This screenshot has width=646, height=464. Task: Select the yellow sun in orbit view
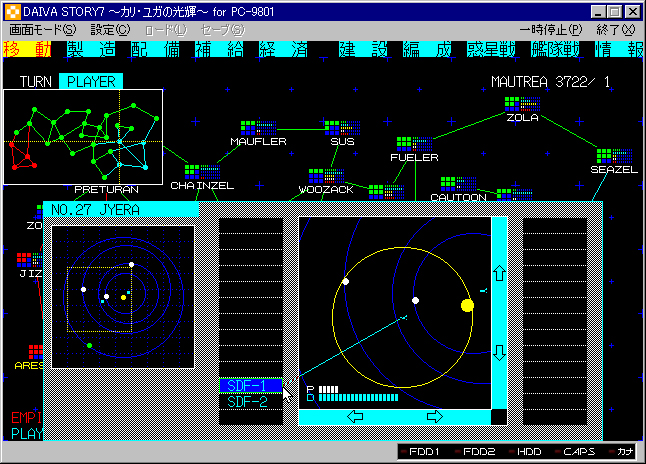pos(467,305)
